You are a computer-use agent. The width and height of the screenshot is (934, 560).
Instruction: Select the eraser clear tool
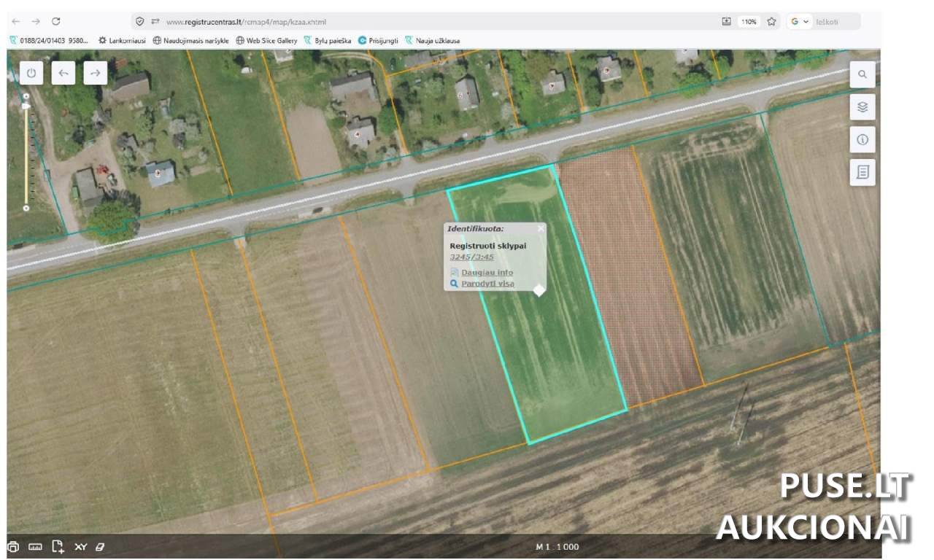pos(101,547)
